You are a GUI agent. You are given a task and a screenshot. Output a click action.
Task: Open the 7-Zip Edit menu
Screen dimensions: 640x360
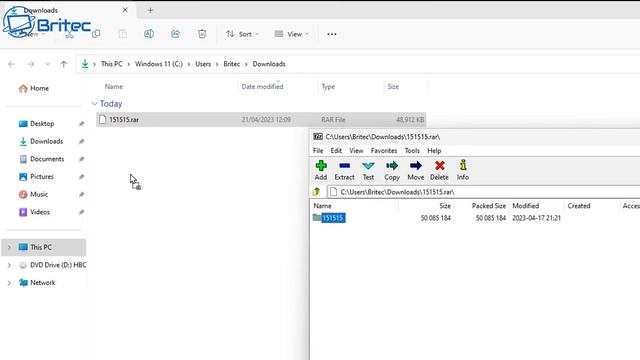click(x=336, y=151)
